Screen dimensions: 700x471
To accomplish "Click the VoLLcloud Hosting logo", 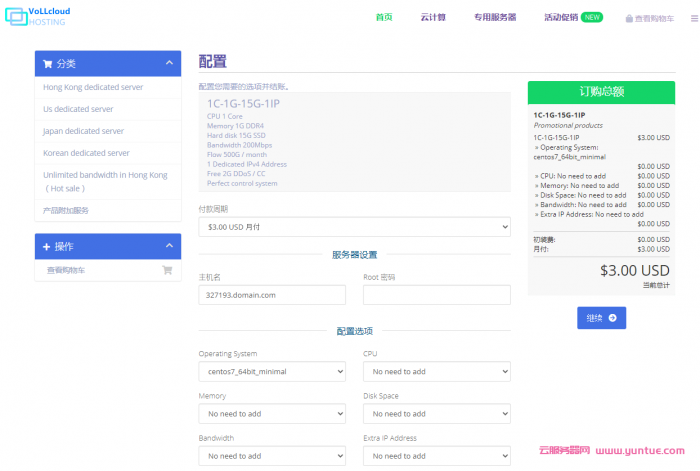I will coord(36,16).
